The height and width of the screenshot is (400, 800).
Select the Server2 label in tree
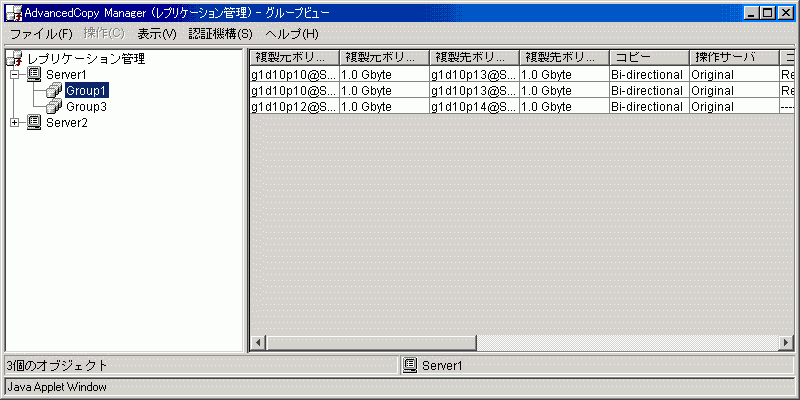pyautogui.click(x=67, y=123)
